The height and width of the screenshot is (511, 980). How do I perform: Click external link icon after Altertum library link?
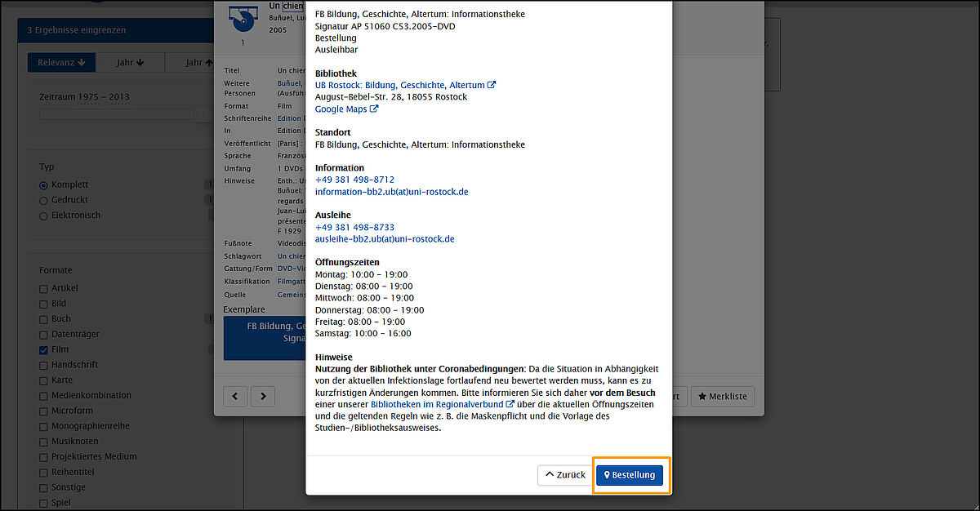point(492,85)
